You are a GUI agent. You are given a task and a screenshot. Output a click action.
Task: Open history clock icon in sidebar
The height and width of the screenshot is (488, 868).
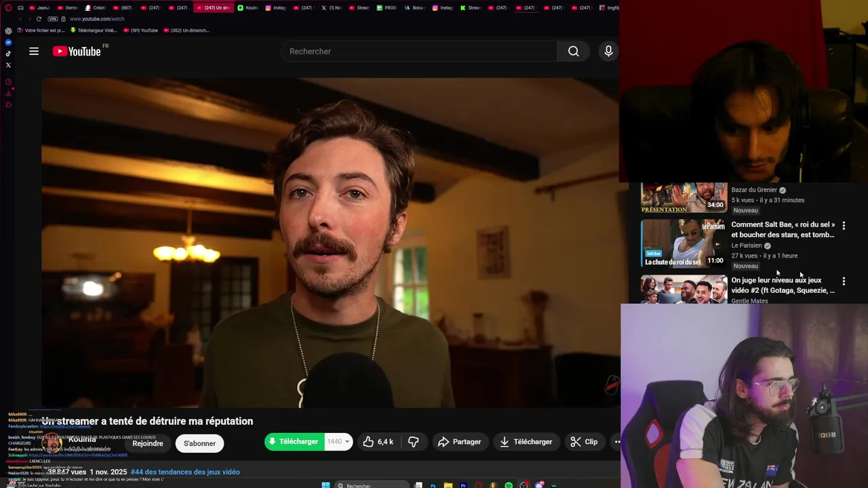click(8, 82)
